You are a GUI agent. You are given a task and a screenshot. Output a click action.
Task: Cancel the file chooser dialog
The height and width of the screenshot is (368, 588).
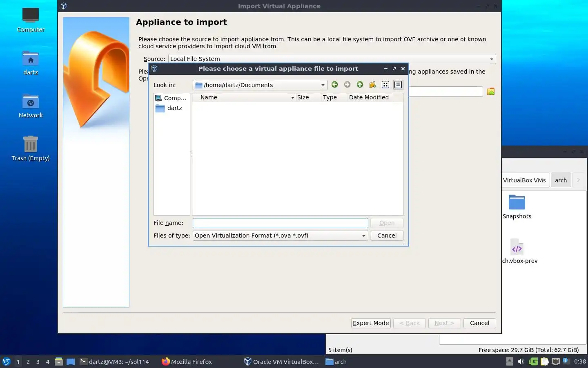[387, 236]
